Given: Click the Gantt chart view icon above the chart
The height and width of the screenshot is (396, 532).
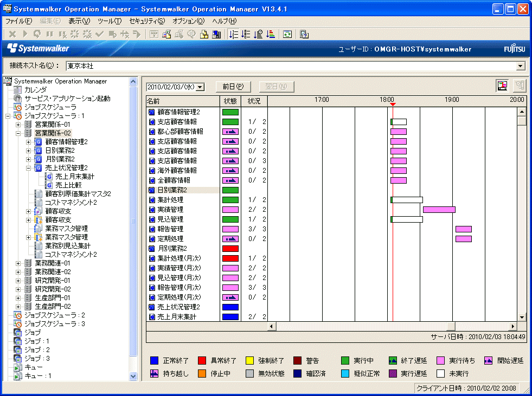Looking at the screenshot, I should (503, 86).
